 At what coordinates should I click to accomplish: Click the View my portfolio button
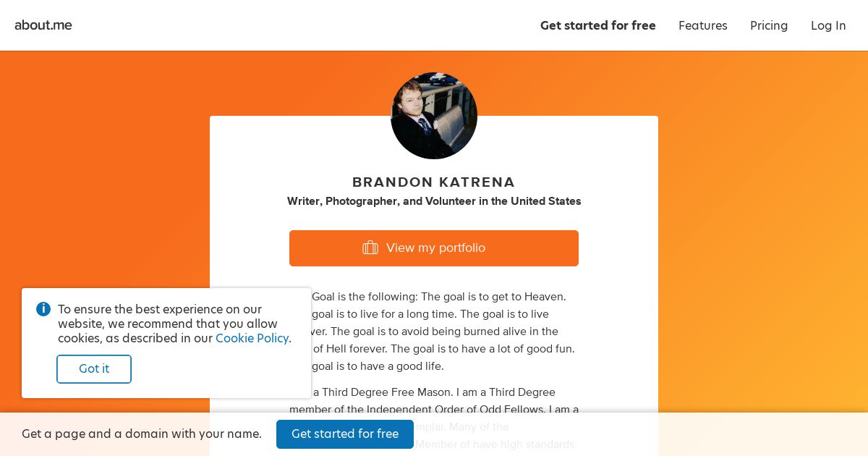[434, 248]
